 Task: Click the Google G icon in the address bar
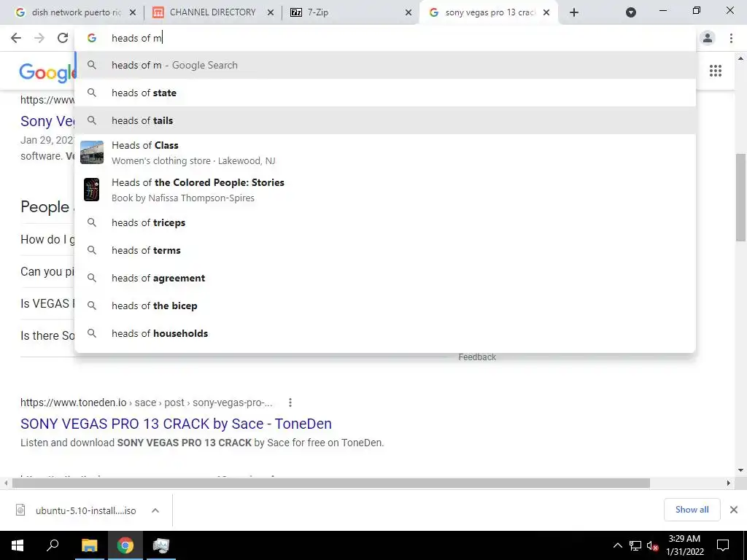tap(92, 38)
